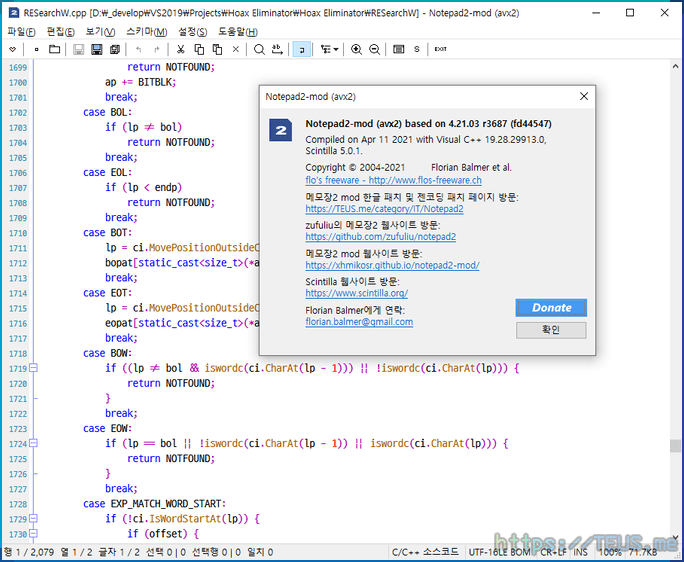Viewport: 684px width, 562px height.
Task: Click the Notepad2 app icon in the title bar
Action: tap(14, 13)
